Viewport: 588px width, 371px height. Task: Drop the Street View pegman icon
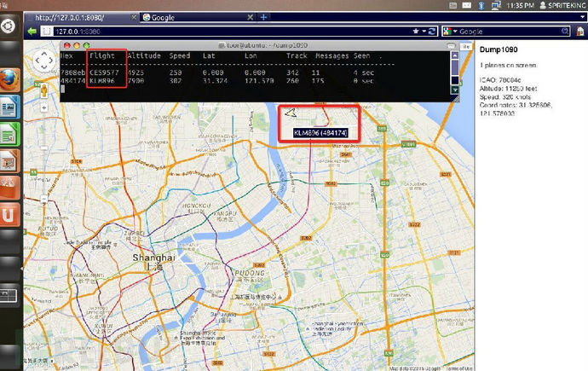pyautogui.click(x=43, y=90)
